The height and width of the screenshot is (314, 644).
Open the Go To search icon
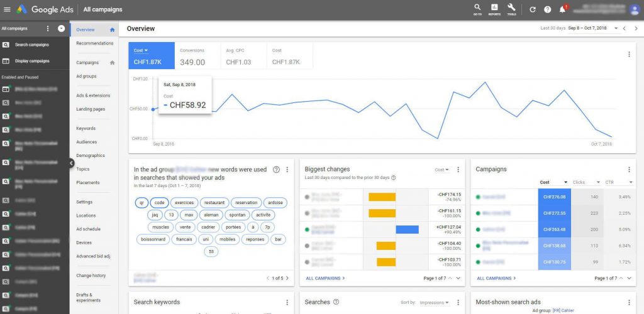pyautogui.click(x=477, y=9)
